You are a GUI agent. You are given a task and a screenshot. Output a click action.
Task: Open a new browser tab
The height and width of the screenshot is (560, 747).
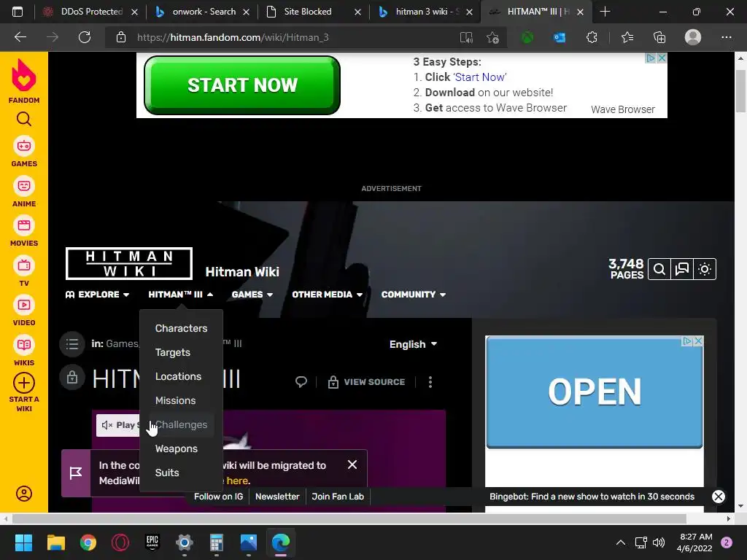point(605,12)
